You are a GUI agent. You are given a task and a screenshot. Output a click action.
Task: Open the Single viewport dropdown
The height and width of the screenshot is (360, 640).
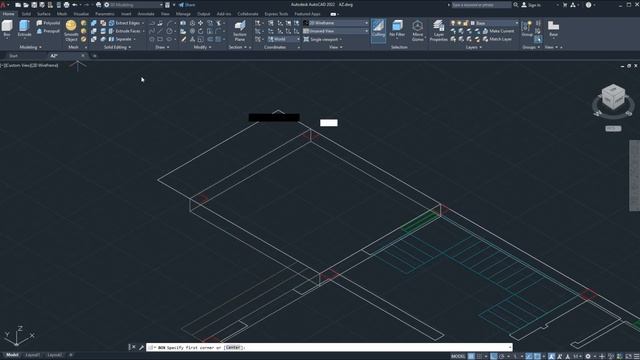click(x=323, y=39)
